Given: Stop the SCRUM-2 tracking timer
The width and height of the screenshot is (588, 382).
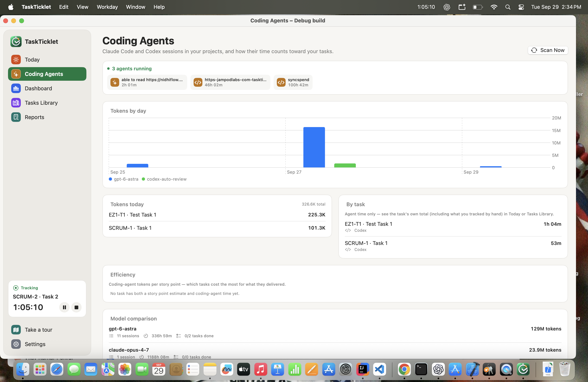Looking at the screenshot, I should [x=76, y=307].
